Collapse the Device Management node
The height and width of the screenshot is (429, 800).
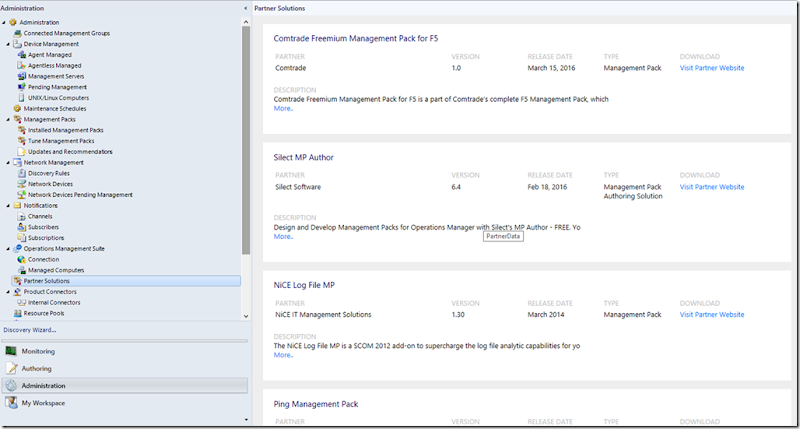click(x=8, y=44)
